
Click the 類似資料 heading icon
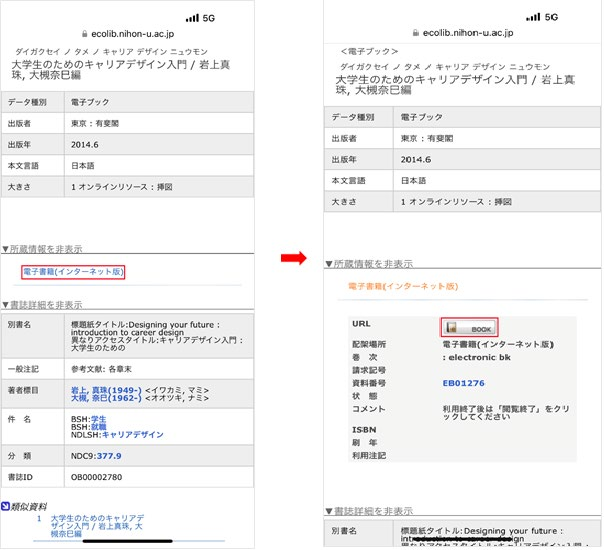point(5,507)
